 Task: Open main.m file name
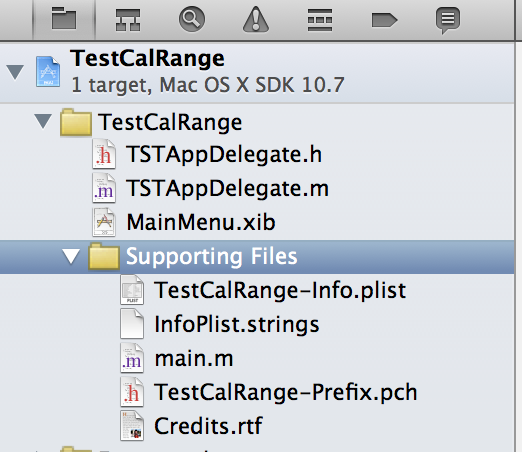(x=194, y=359)
